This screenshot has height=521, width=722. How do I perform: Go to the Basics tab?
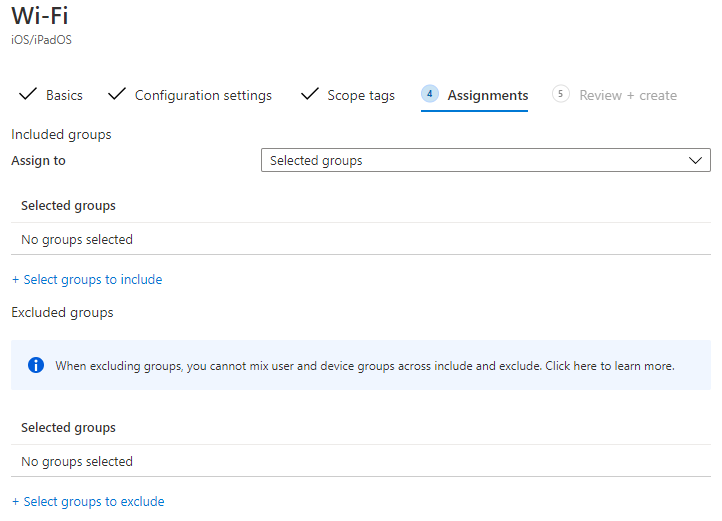pos(64,95)
